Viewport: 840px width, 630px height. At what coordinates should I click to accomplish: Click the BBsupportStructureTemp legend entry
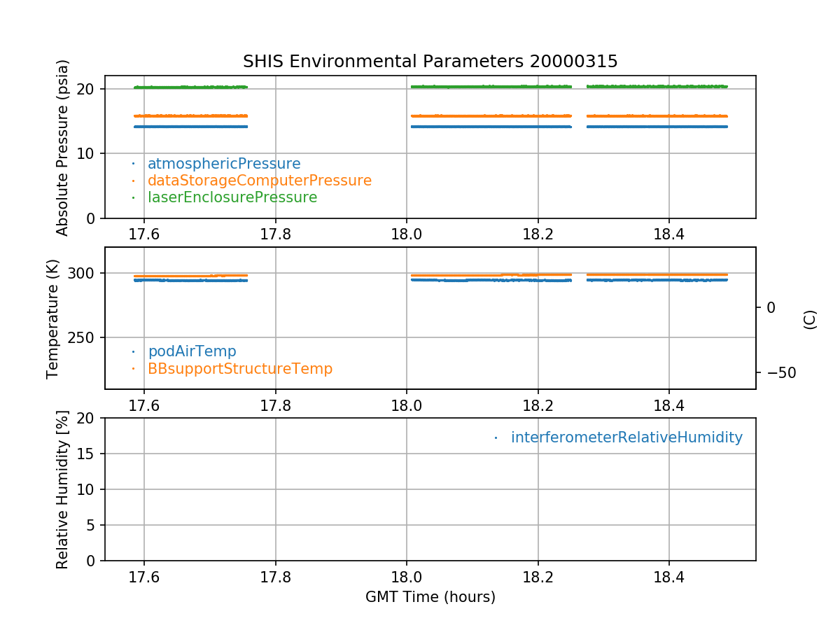pos(239,368)
